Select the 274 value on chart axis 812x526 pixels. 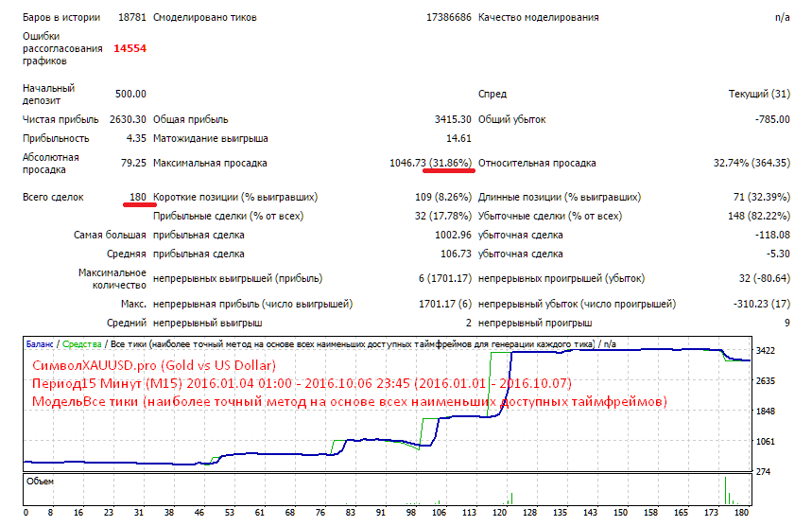[x=764, y=471]
